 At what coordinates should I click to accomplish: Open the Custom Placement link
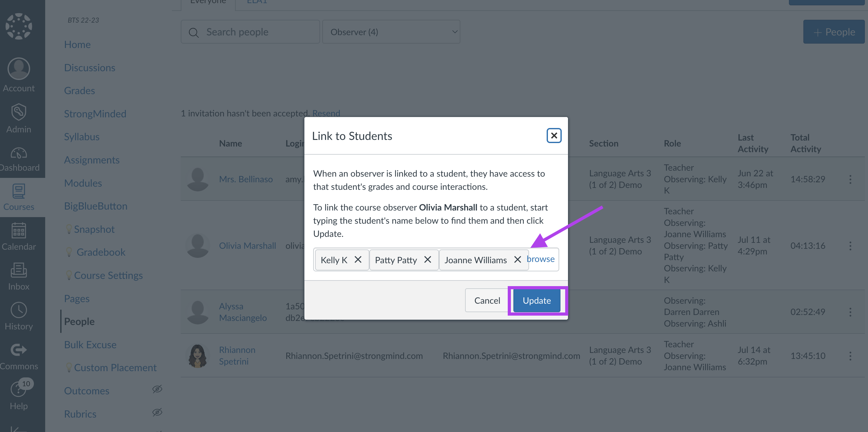coord(115,368)
